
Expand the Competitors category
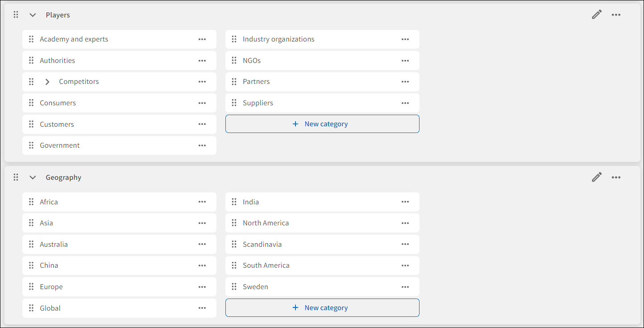click(x=47, y=82)
